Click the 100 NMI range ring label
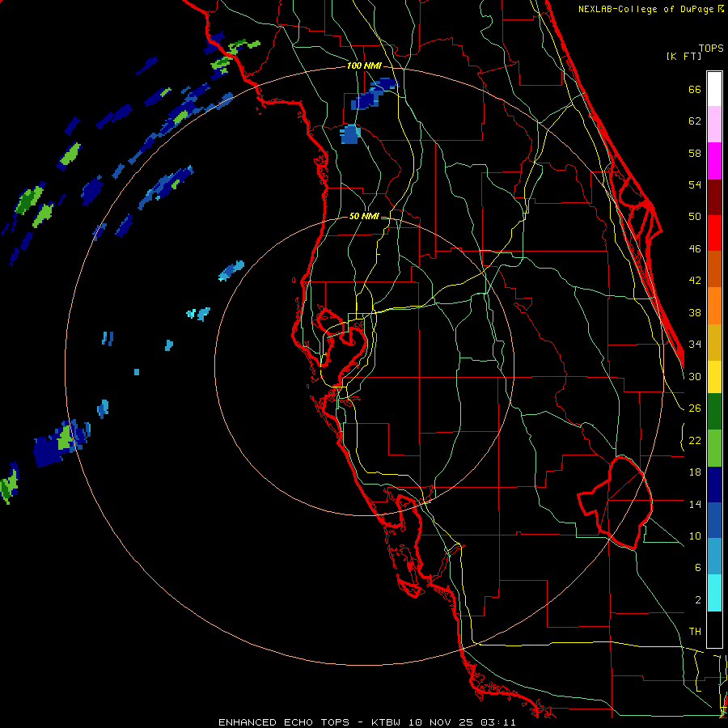The image size is (728, 728). [364, 66]
